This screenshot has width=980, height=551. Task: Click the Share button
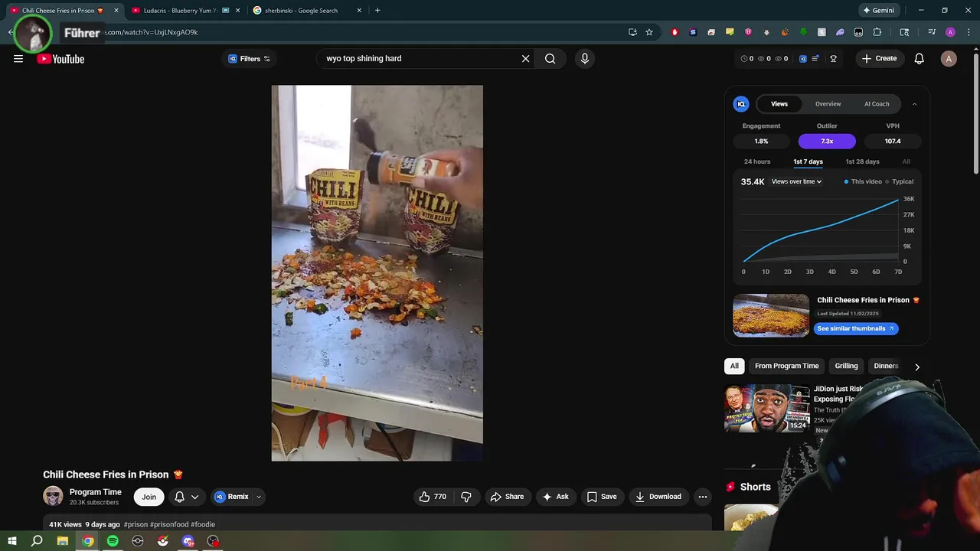coord(507,497)
